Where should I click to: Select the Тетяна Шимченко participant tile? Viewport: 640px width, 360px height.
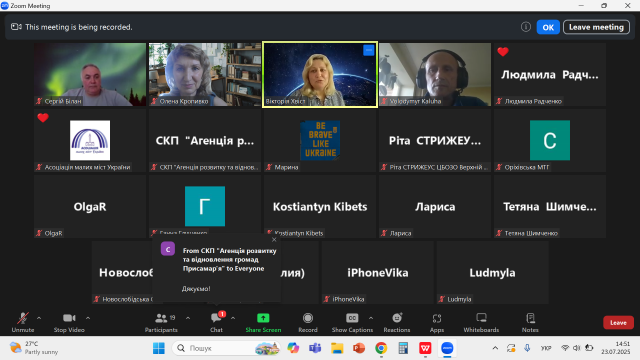tap(550, 207)
